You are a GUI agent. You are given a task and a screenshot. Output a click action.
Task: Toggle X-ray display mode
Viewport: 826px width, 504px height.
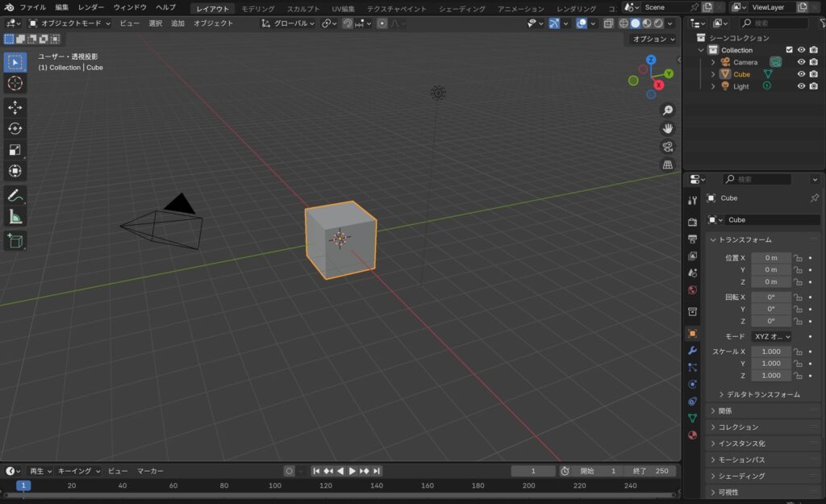[608, 23]
